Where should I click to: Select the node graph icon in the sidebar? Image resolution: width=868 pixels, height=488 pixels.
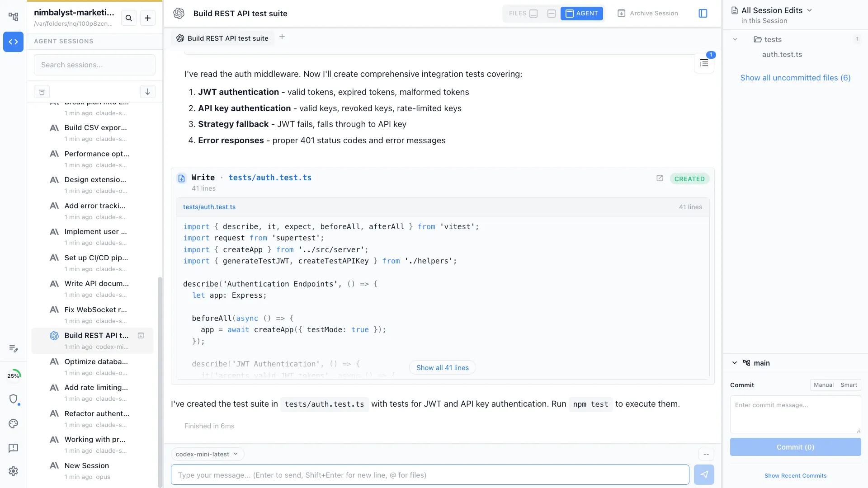point(13,16)
